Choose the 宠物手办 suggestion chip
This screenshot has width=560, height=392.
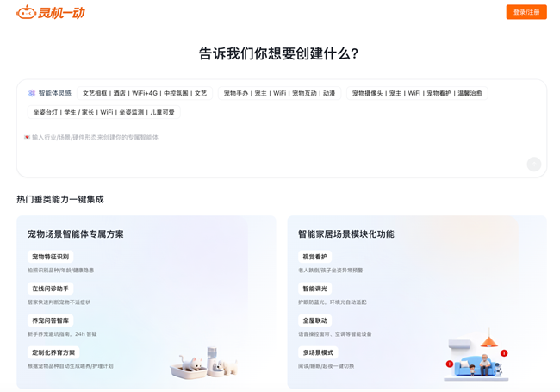278,93
